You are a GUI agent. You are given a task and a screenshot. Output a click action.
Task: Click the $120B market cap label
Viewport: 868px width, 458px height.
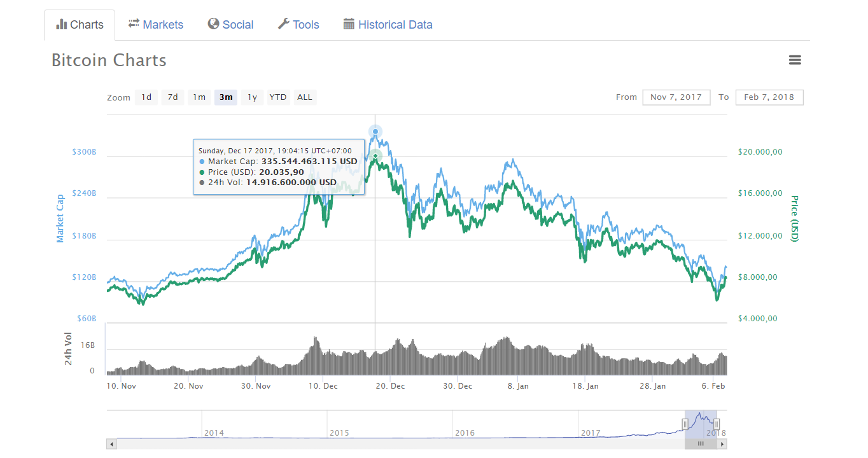click(84, 277)
